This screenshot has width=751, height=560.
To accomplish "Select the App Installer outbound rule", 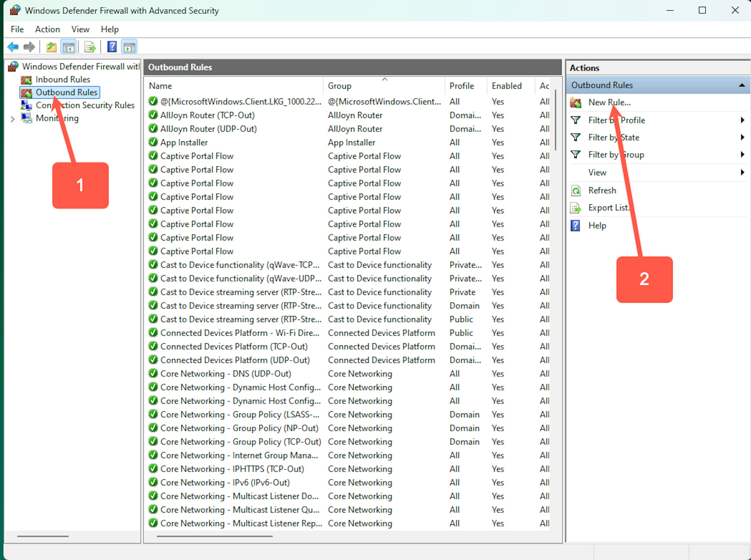I will (184, 142).
